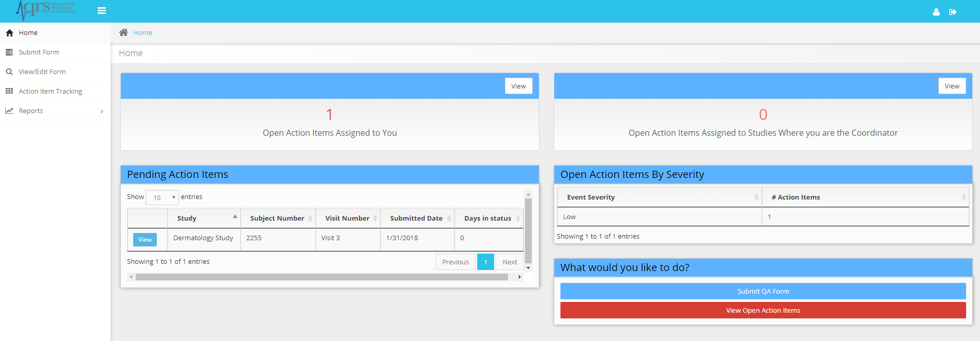
Task: Sort table by Submitted Date column
Action: click(x=417, y=218)
